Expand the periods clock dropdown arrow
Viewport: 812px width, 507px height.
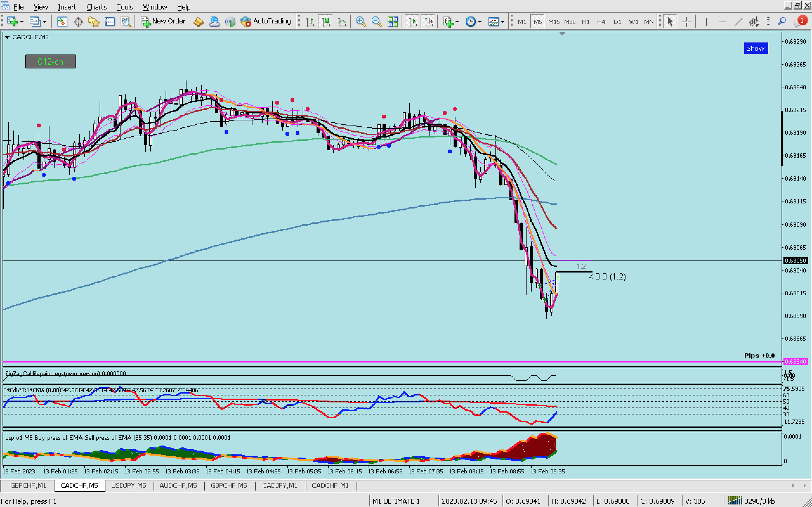coord(480,22)
